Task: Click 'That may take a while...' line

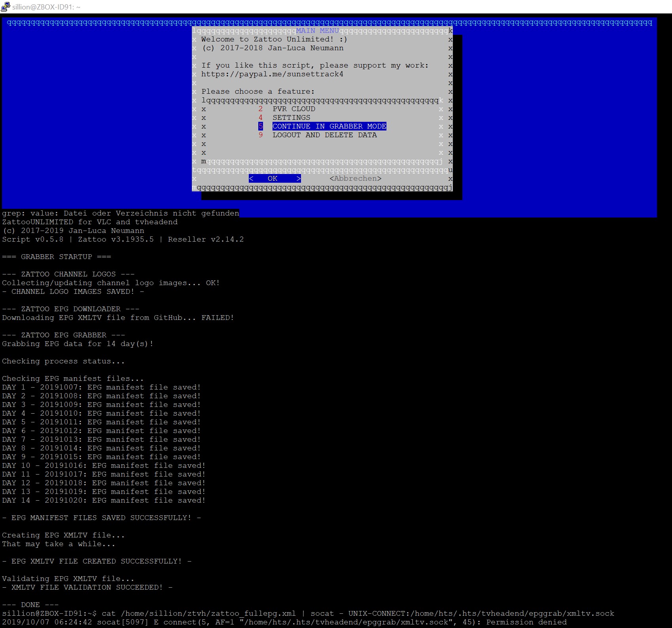Action: (59, 544)
